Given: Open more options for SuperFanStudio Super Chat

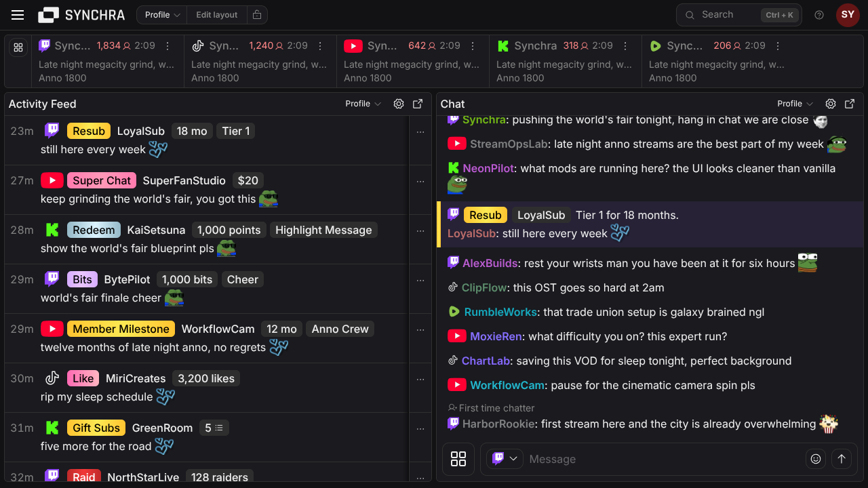Looking at the screenshot, I should (x=420, y=182).
